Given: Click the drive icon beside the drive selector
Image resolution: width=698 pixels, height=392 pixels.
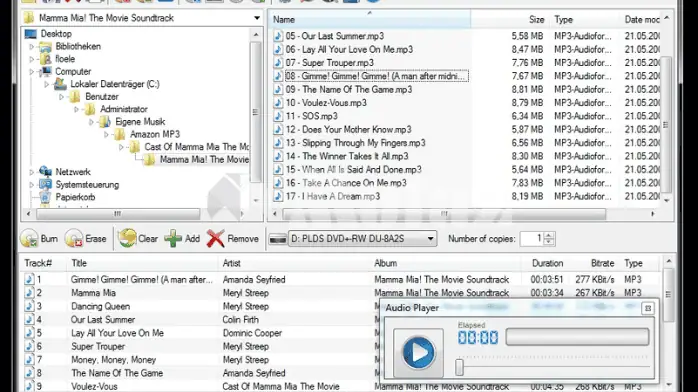Looking at the screenshot, I should tap(278, 239).
